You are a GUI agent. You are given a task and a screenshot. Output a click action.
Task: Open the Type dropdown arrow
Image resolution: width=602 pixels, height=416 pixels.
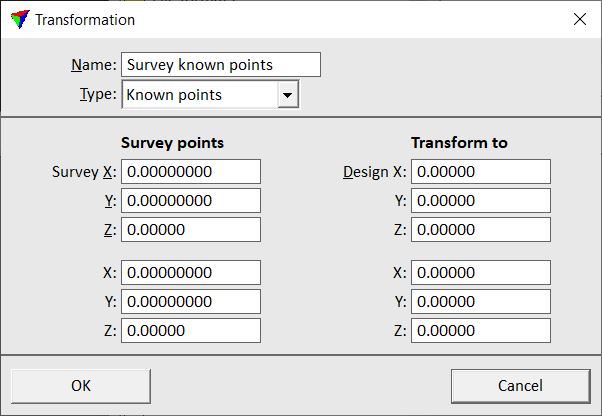coord(288,94)
